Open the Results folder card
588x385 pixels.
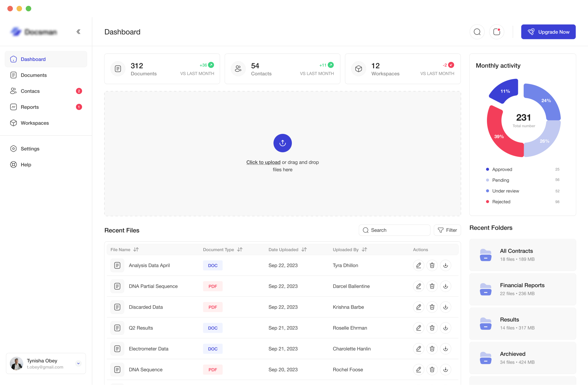[x=522, y=324]
